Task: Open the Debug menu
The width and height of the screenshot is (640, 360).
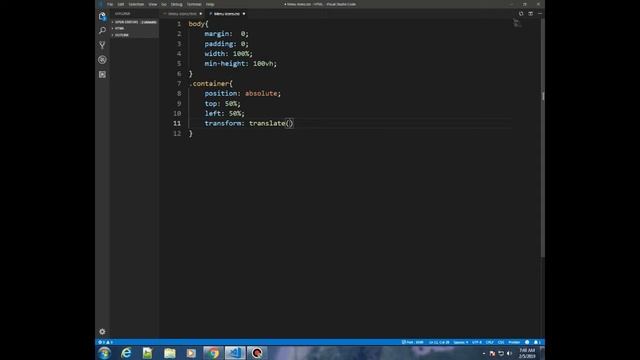Action: [176, 4]
